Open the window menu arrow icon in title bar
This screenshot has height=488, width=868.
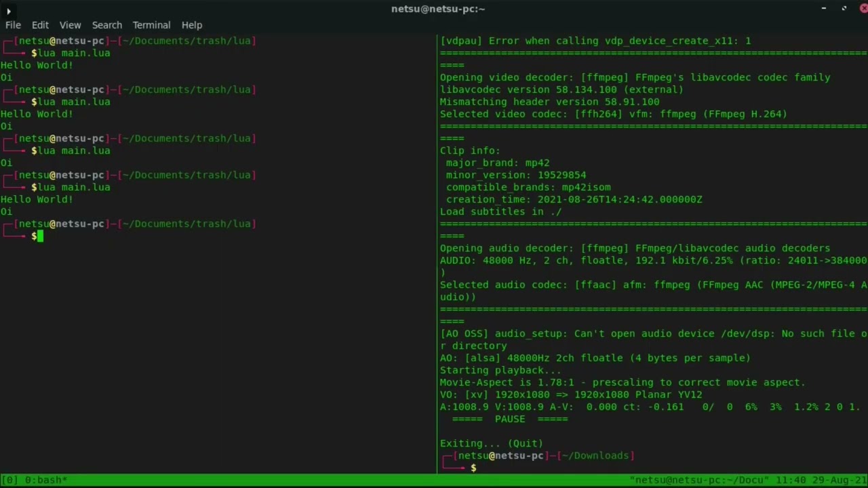[x=8, y=10]
